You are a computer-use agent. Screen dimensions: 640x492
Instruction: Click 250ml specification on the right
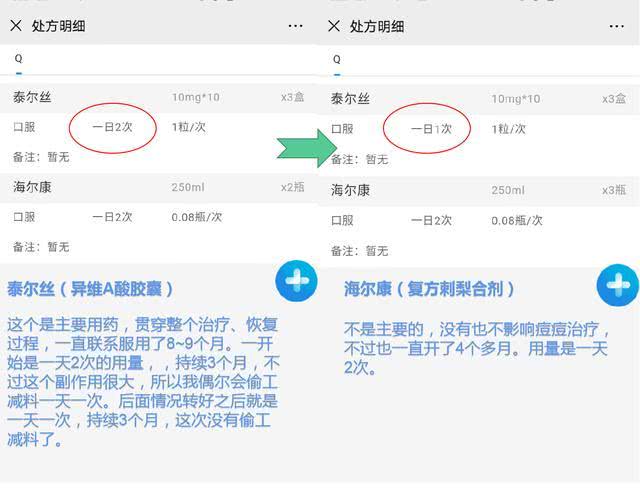(x=508, y=190)
